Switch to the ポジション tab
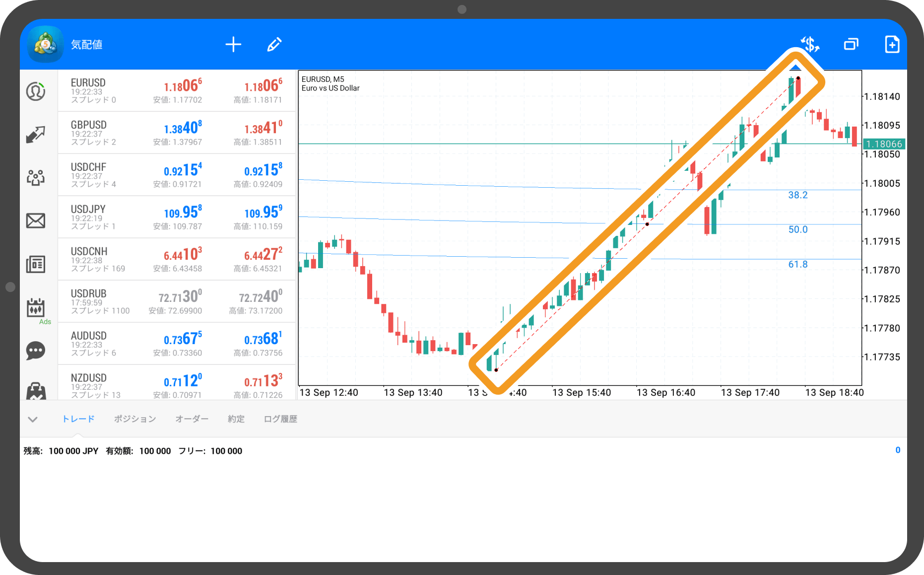This screenshot has width=924, height=575. 135,419
